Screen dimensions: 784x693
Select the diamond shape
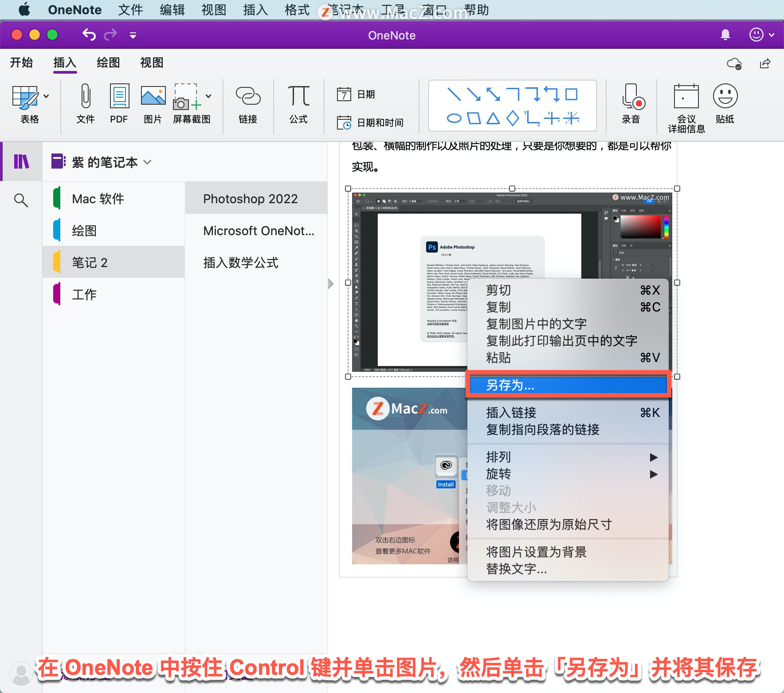point(512,118)
